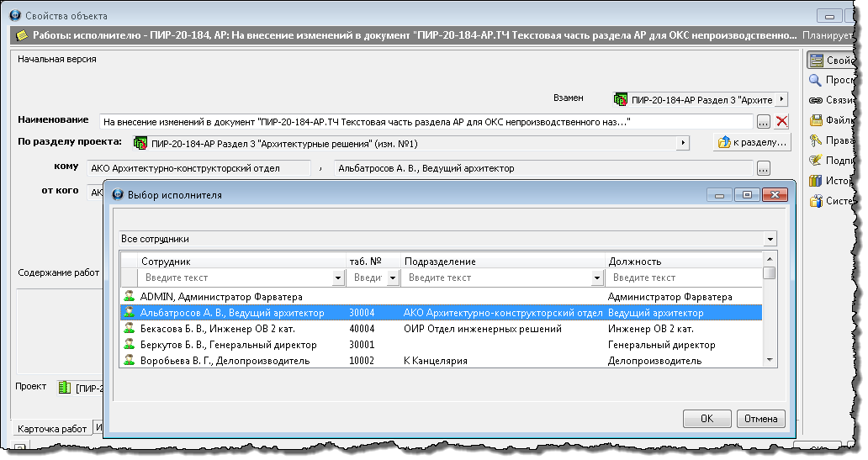Click the Просмотр magnifier icon
The image size is (868, 460).
click(x=815, y=80)
